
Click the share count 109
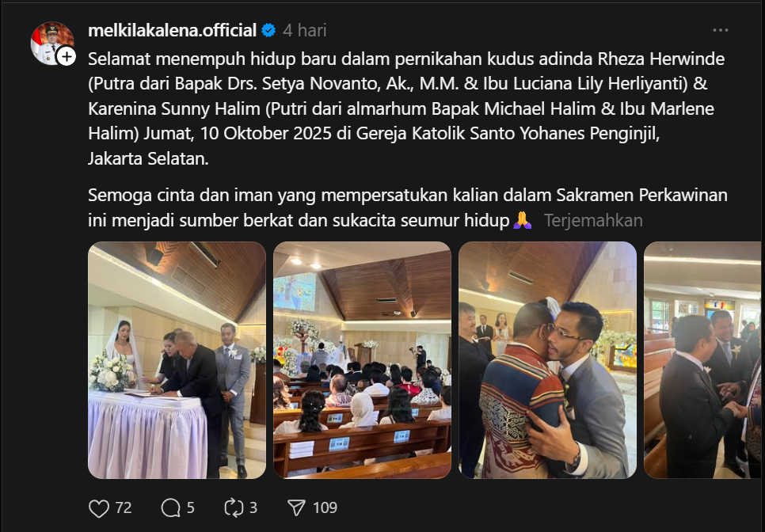click(x=325, y=508)
